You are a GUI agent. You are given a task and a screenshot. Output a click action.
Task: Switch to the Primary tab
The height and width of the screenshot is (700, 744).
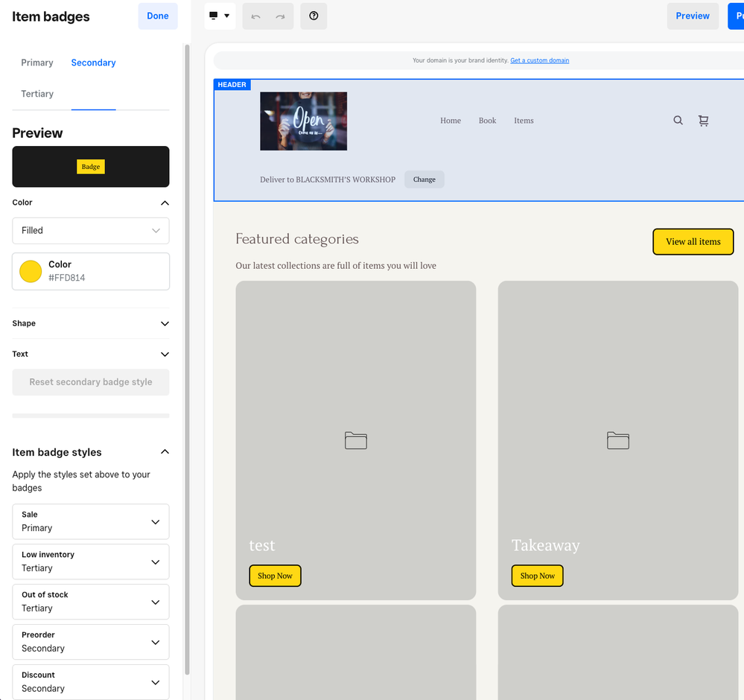pos(37,63)
